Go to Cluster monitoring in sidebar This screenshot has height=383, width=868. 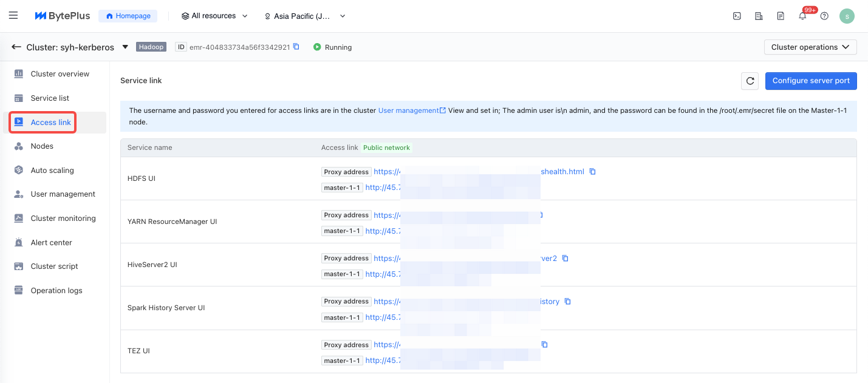pyautogui.click(x=63, y=219)
